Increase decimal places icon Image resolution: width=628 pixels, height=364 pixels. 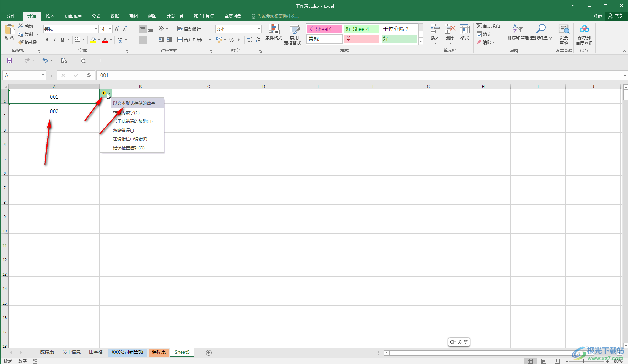click(x=250, y=40)
